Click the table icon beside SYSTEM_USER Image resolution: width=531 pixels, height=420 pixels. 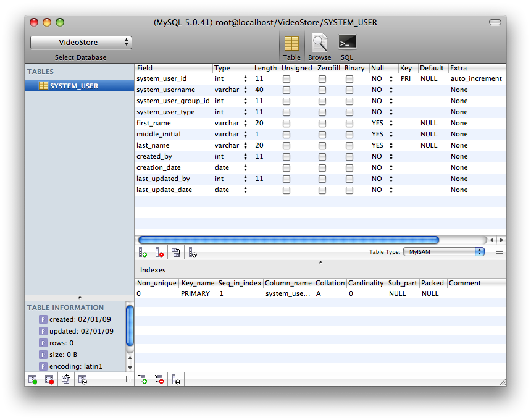click(43, 86)
